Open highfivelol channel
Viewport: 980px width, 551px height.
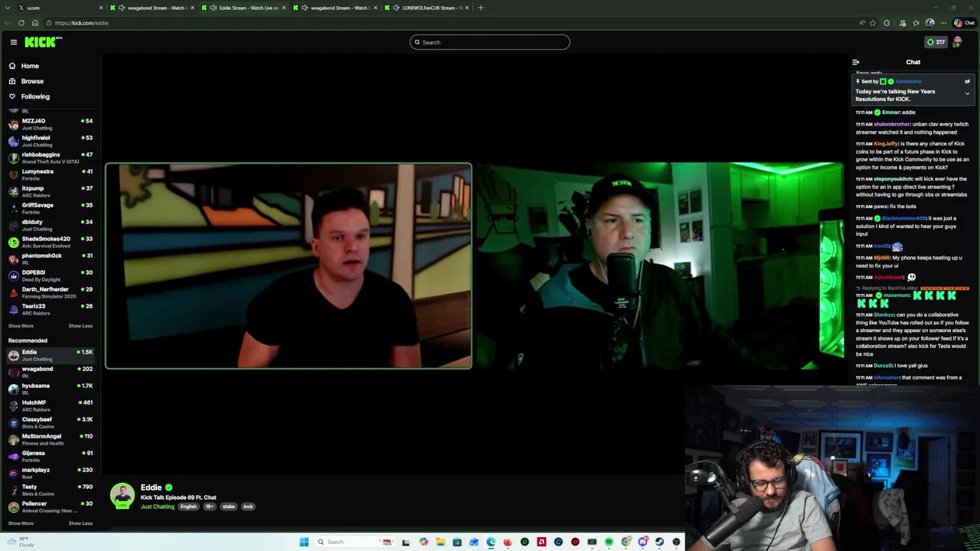click(x=50, y=141)
